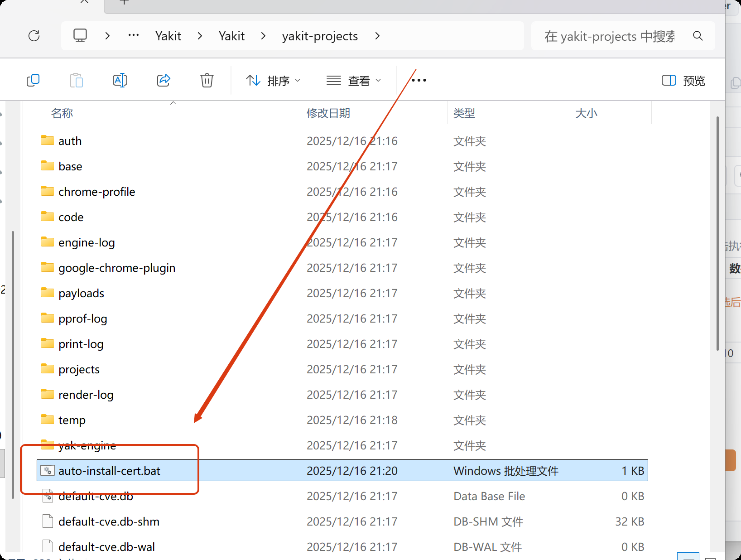Click the Rename icon in toolbar
The width and height of the screenshot is (741, 560).
pyautogui.click(x=120, y=81)
